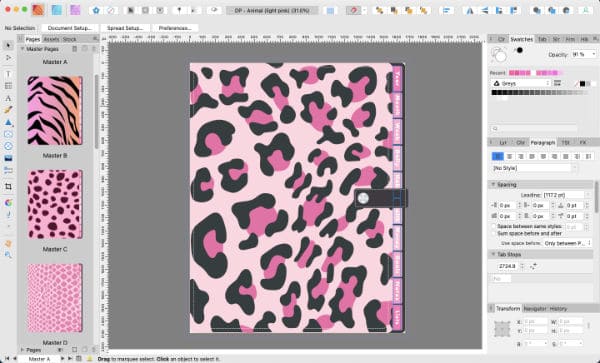Select the Fill tool
Image resolution: width=600 pixels, height=363 pixels.
click(8, 203)
